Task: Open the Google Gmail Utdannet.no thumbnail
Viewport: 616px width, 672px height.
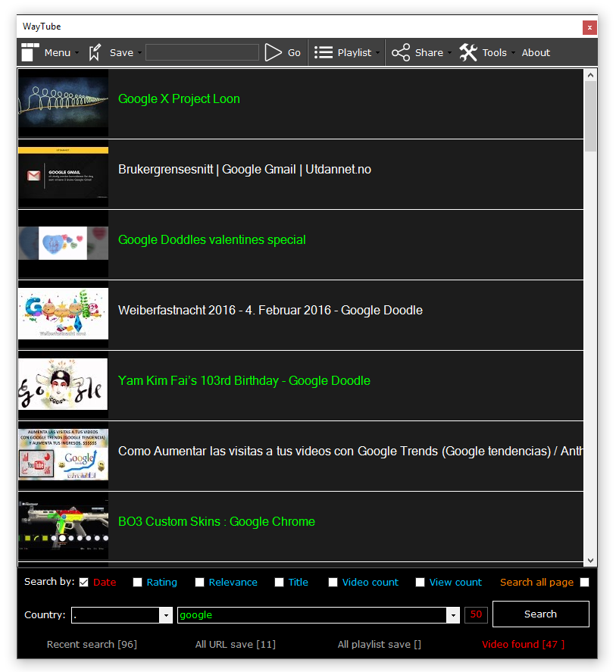Action: pyautogui.click(x=63, y=174)
